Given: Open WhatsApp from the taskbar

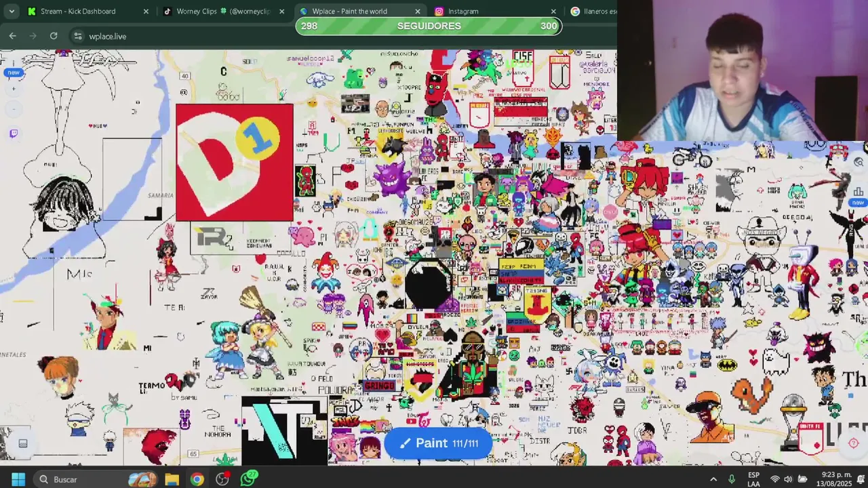Looking at the screenshot, I should tap(249, 479).
